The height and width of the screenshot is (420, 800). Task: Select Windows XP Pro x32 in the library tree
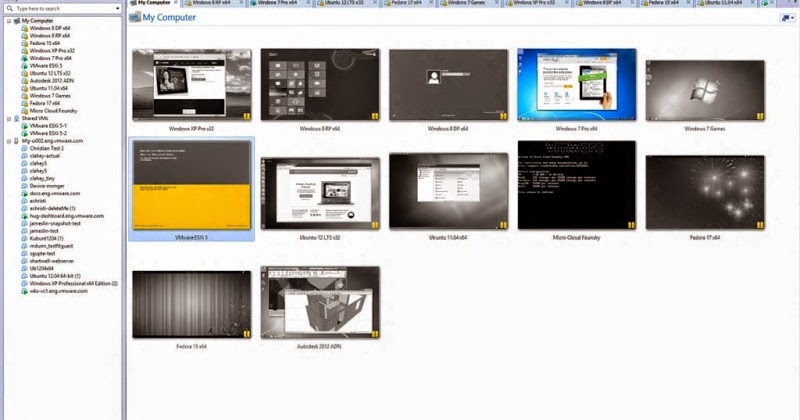point(52,51)
